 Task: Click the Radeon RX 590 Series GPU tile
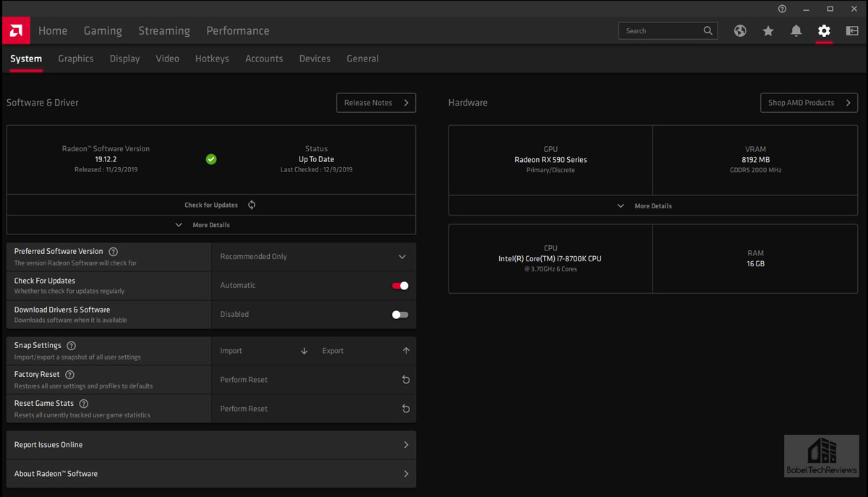pos(550,160)
